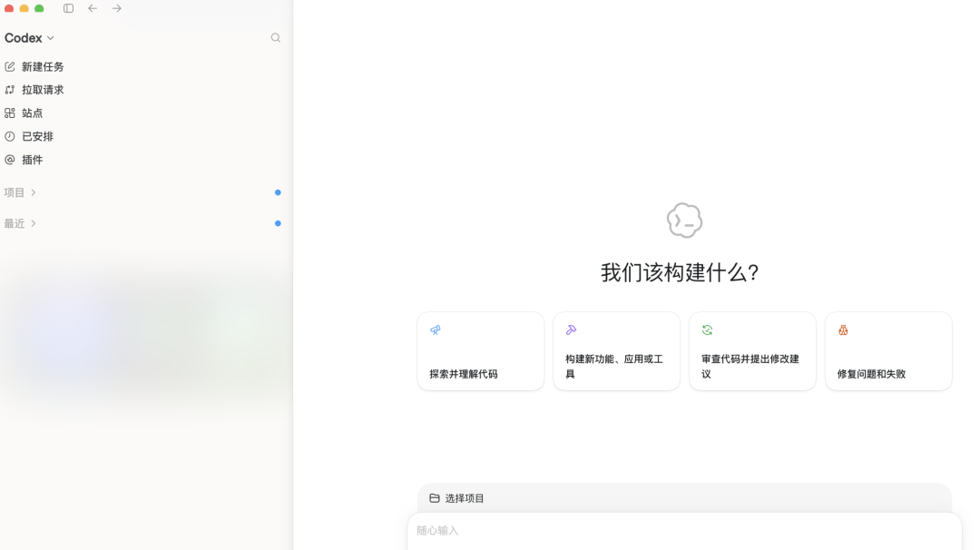Click the 拉取请求 pull request icon
980x550 pixels.
tap(10, 90)
